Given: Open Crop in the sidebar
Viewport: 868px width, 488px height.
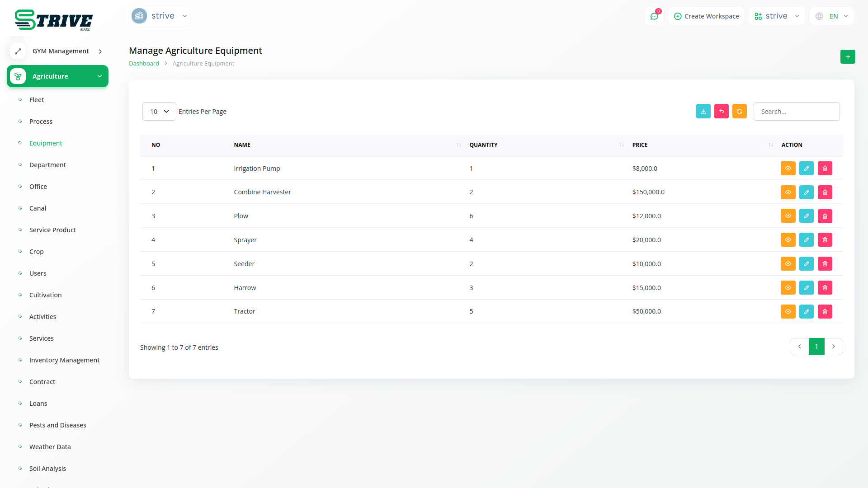Looking at the screenshot, I should (36, 252).
